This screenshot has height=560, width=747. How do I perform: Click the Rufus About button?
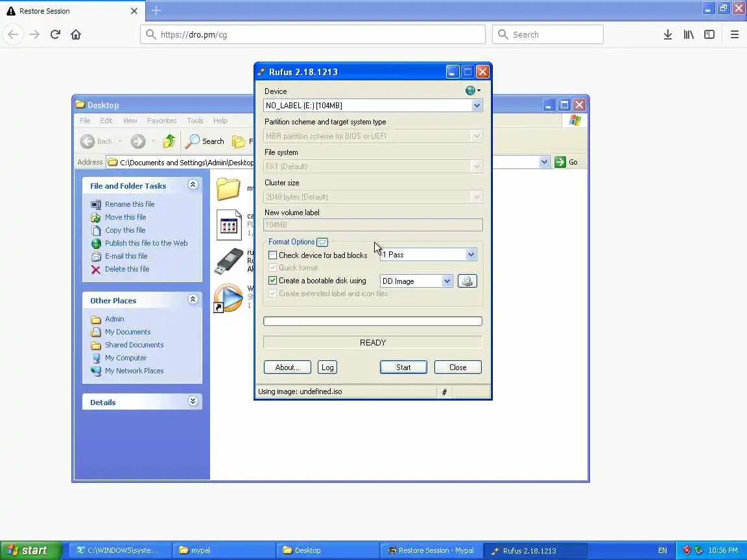[x=287, y=367]
